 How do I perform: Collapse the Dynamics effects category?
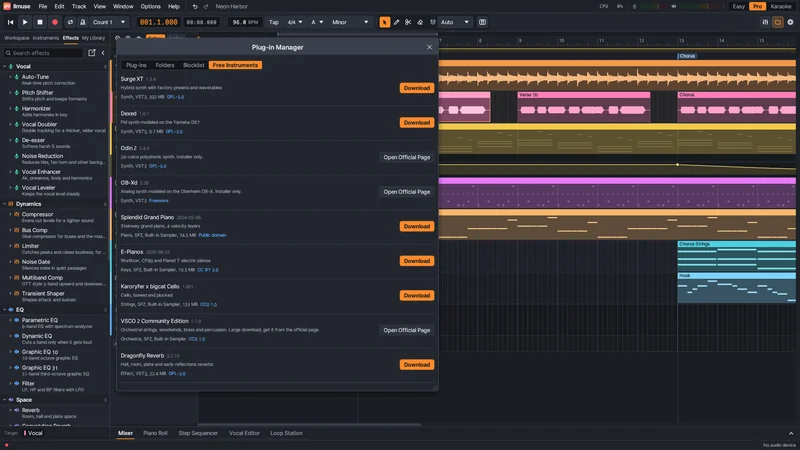click(x=5, y=204)
